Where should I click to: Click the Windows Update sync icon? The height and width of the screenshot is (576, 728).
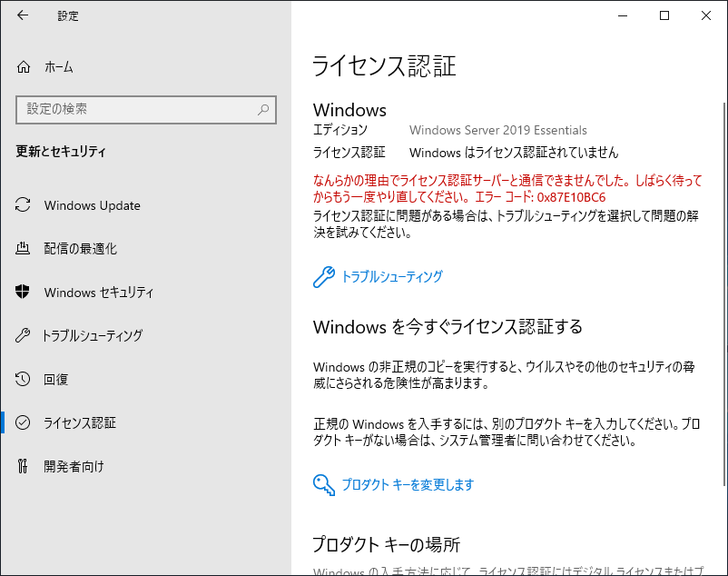coord(23,204)
